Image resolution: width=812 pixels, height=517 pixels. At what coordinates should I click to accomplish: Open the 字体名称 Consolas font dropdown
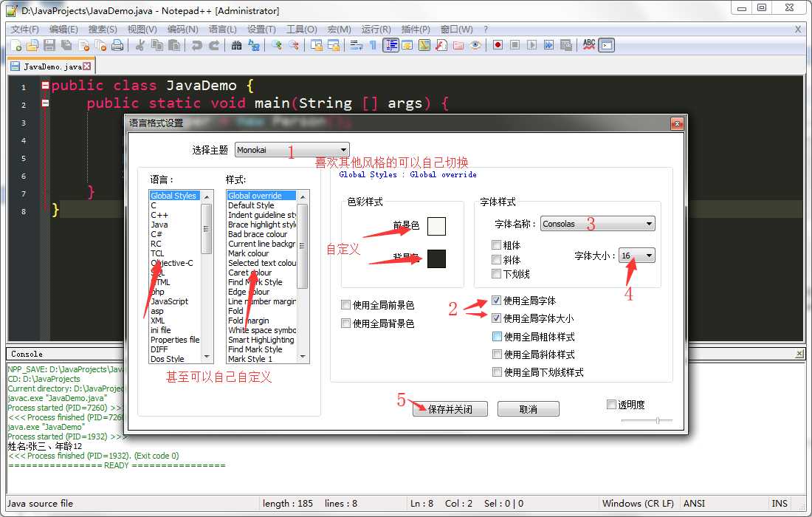click(x=598, y=224)
